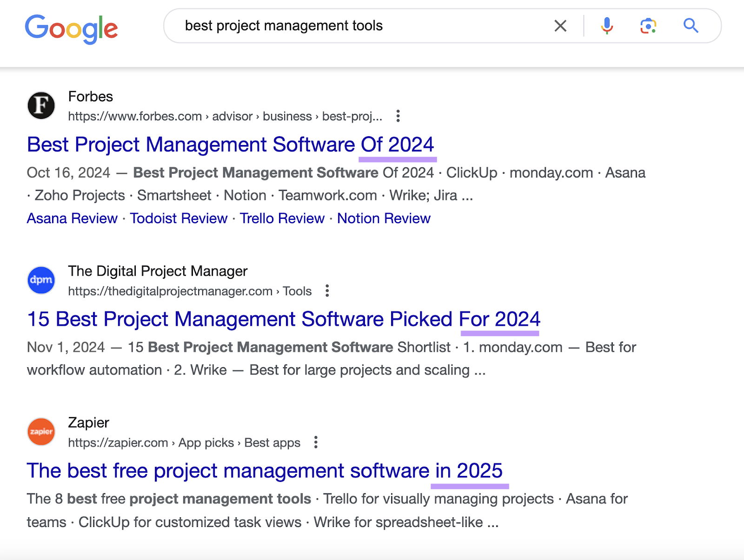Open the three-dot menu on the Digital Project Manager result

(327, 290)
